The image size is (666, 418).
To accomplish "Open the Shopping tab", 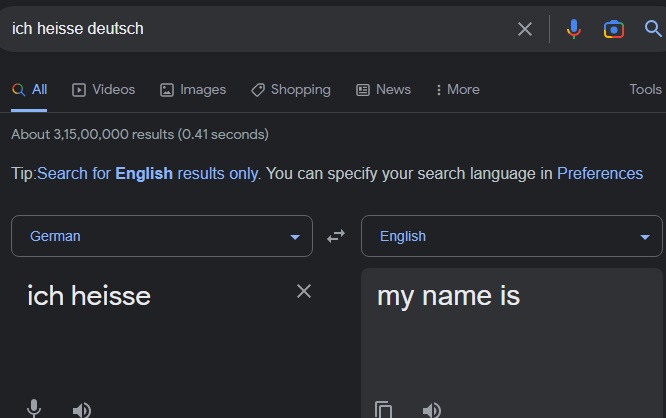I will [291, 90].
